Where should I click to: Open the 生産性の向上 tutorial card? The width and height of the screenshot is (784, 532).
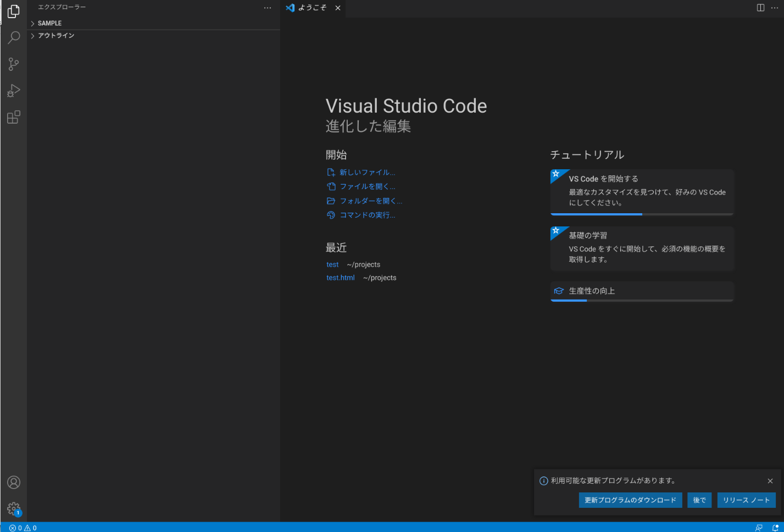[642, 291]
